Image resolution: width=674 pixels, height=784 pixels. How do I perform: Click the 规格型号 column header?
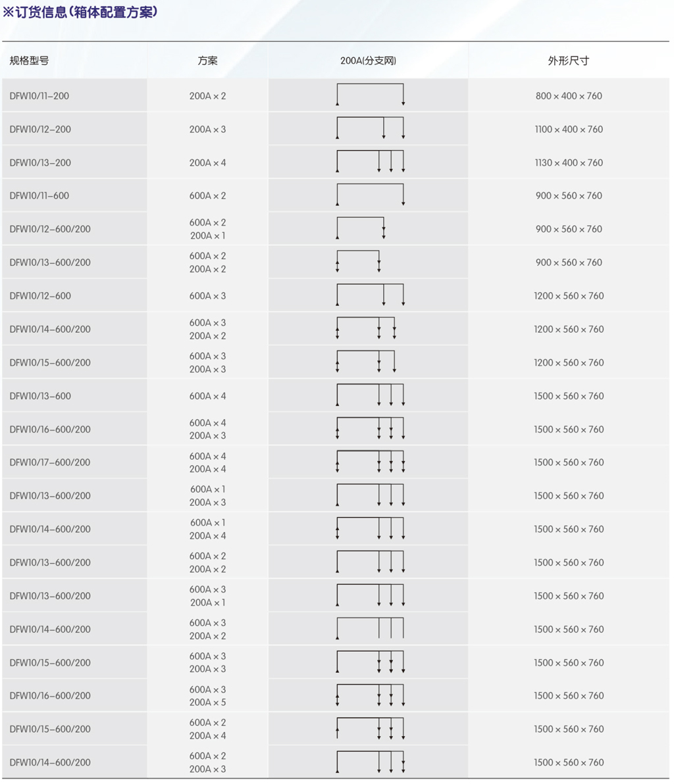tap(30, 61)
